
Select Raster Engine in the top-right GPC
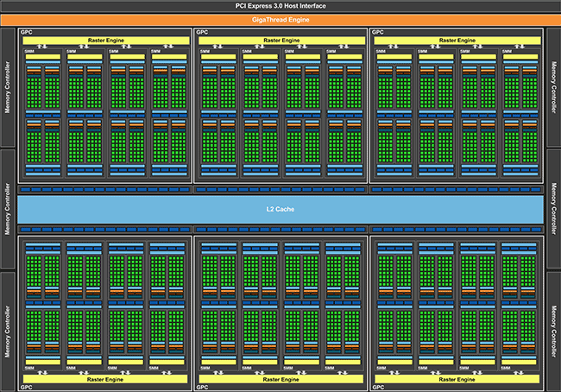click(x=457, y=40)
